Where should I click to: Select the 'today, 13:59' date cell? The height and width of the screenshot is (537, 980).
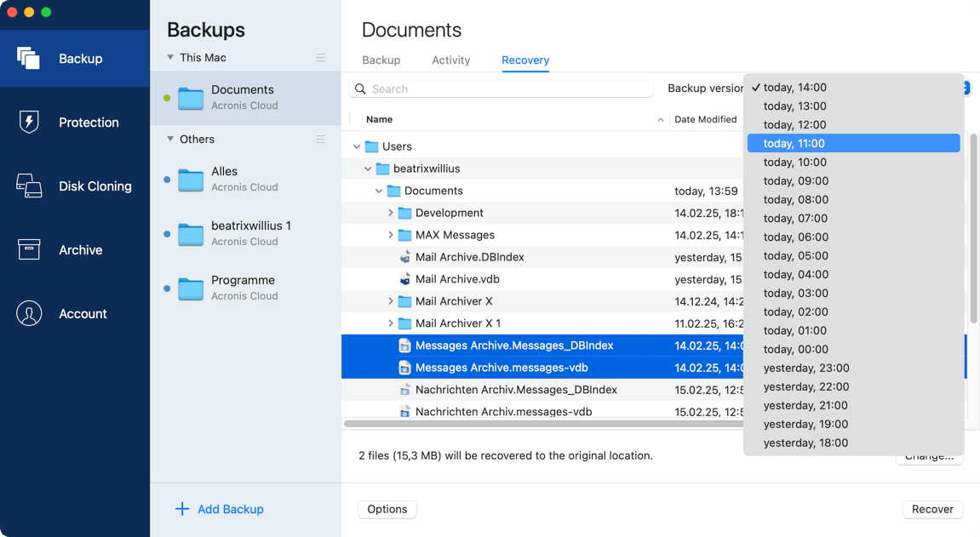pos(706,191)
